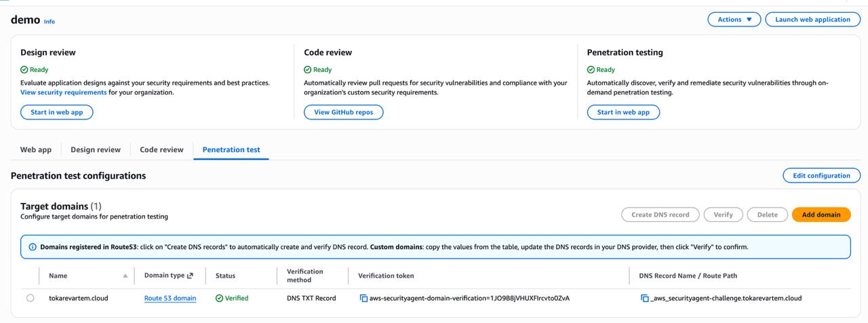Open View security requirements link

tap(63, 92)
